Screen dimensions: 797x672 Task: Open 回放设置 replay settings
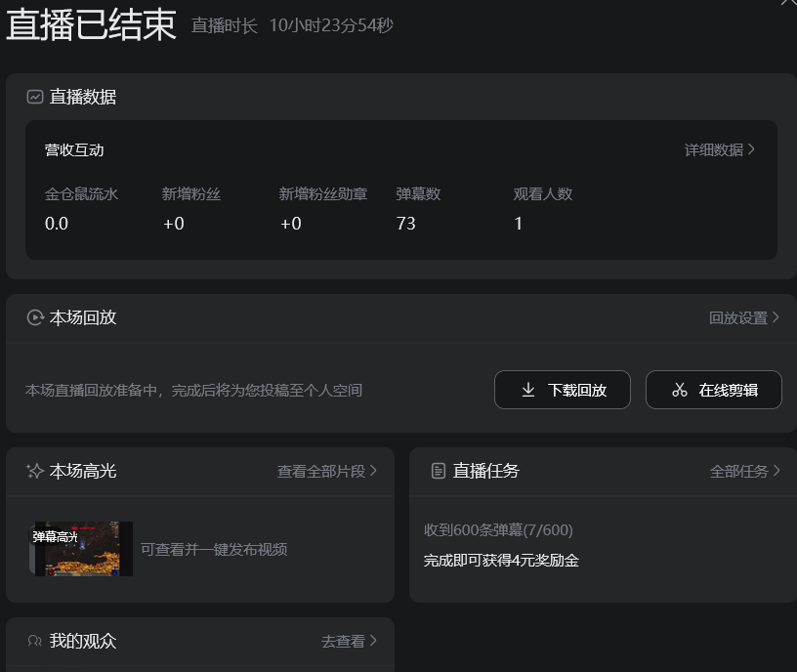(x=744, y=317)
